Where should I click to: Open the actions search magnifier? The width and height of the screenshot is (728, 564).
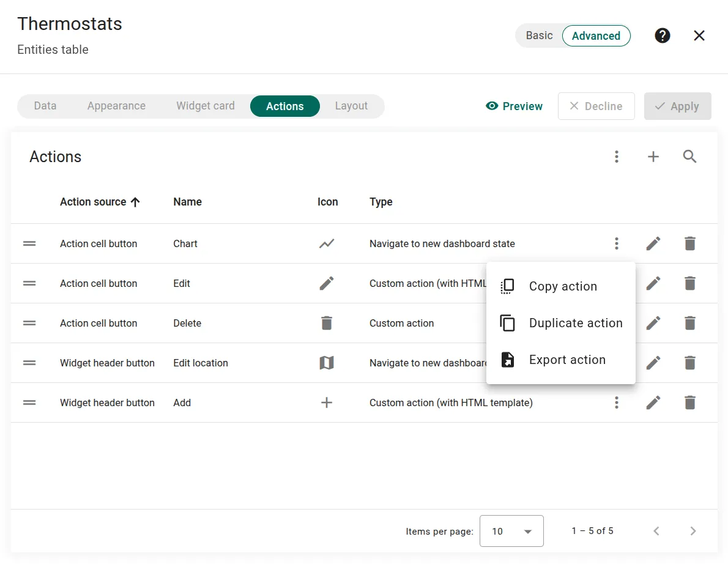pos(689,157)
